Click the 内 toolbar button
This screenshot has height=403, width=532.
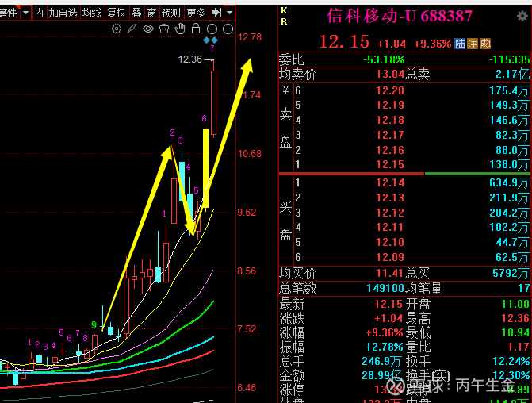click(x=39, y=13)
